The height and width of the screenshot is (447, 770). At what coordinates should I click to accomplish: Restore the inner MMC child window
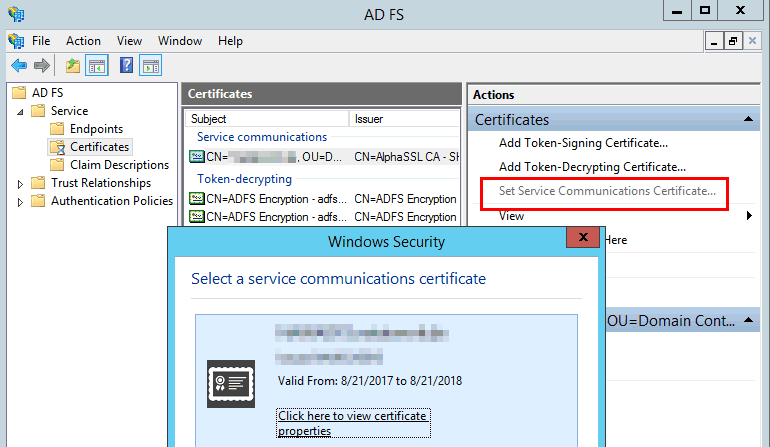(x=733, y=41)
